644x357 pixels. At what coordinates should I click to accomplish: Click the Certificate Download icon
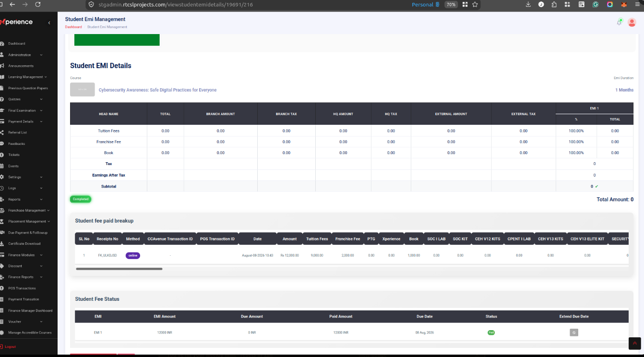click(x=2, y=244)
